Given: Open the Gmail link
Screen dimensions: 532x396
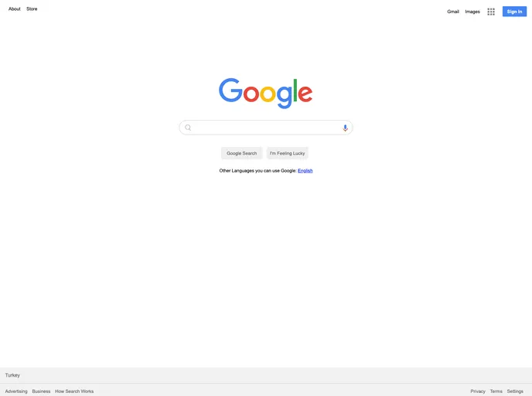Looking at the screenshot, I should (453, 12).
